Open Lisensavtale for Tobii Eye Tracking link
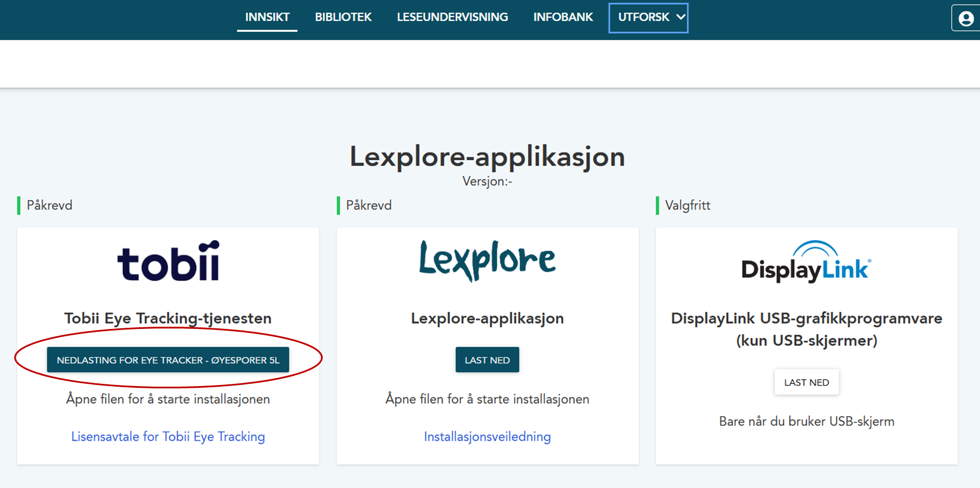The width and height of the screenshot is (980, 488). pyautogui.click(x=168, y=436)
